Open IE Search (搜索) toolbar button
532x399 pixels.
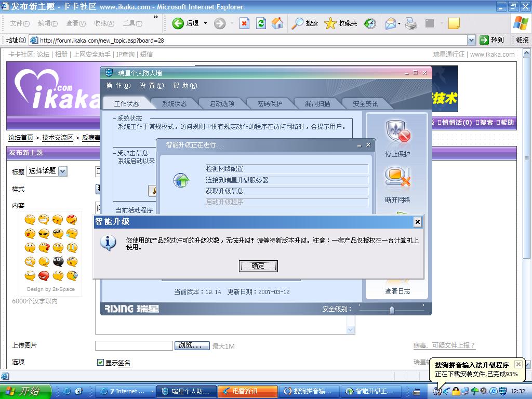[x=304, y=23]
